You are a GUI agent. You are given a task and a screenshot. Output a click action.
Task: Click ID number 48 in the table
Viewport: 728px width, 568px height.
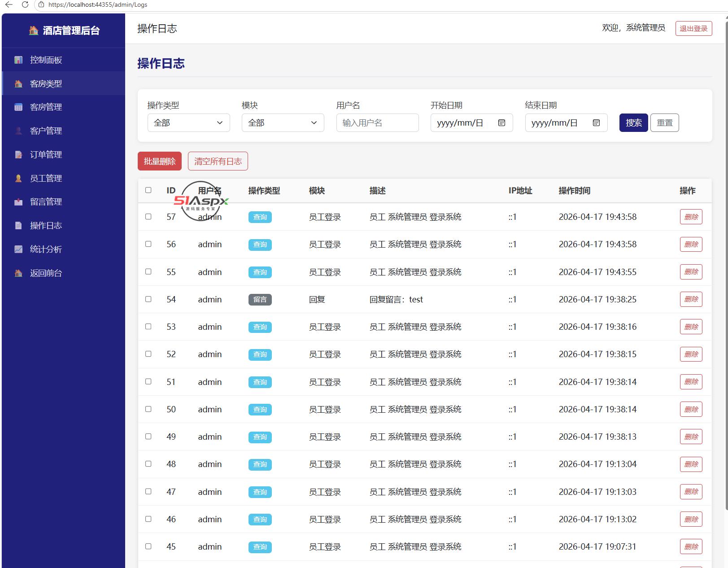tap(171, 464)
